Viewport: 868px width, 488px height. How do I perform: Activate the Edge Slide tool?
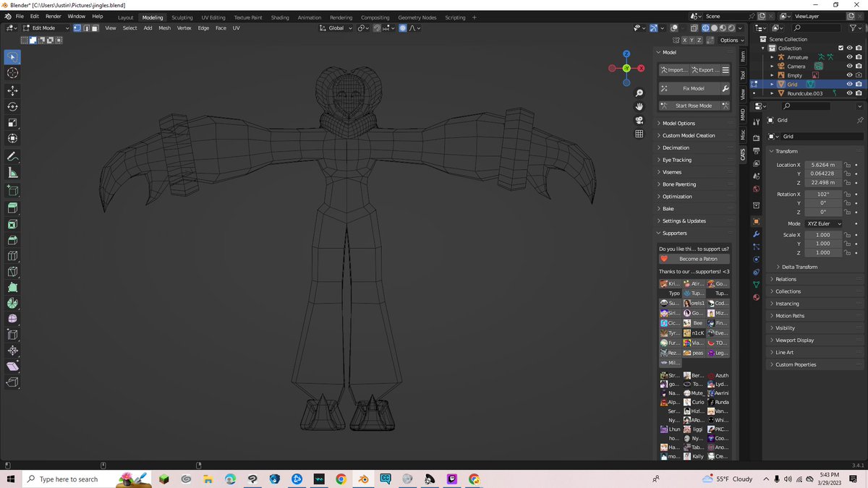pyautogui.click(x=12, y=335)
